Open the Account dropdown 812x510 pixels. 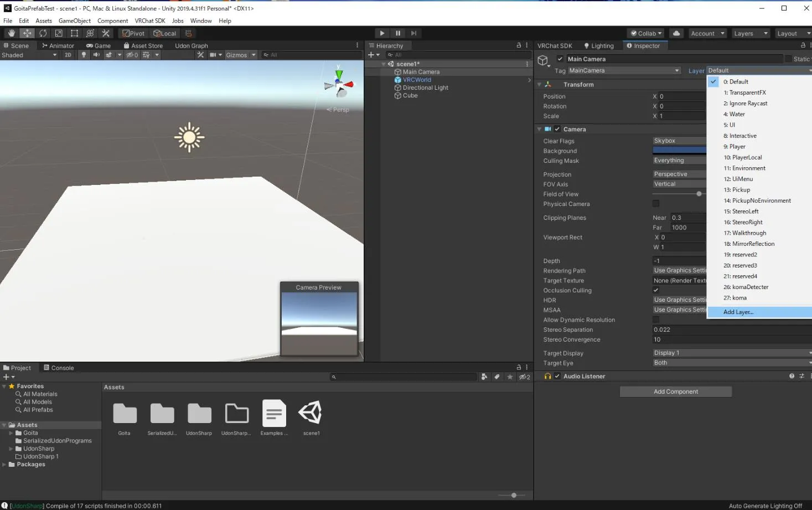pos(707,33)
